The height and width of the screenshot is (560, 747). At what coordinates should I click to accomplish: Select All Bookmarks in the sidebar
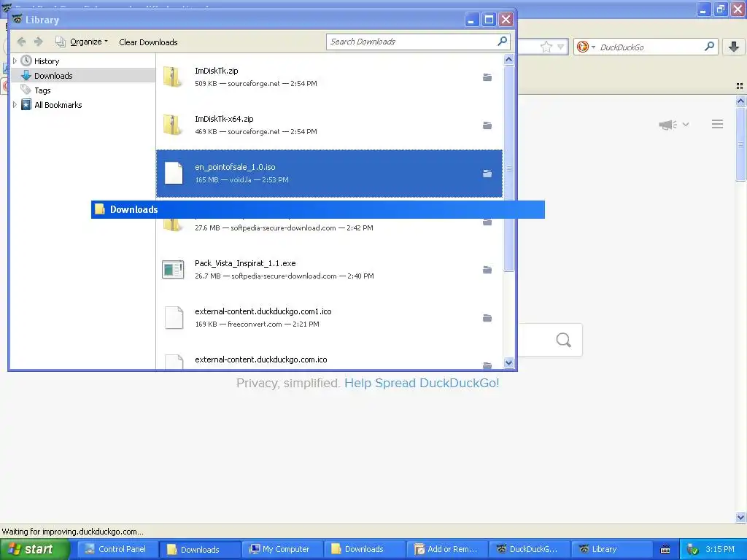58,105
